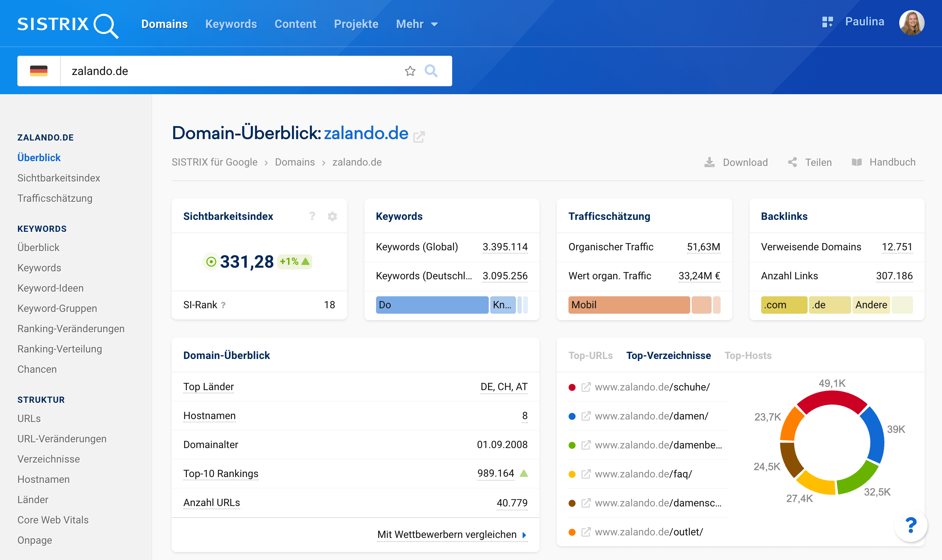
Task: Open the Keywords navigation menu
Action: pyautogui.click(x=231, y=24)
